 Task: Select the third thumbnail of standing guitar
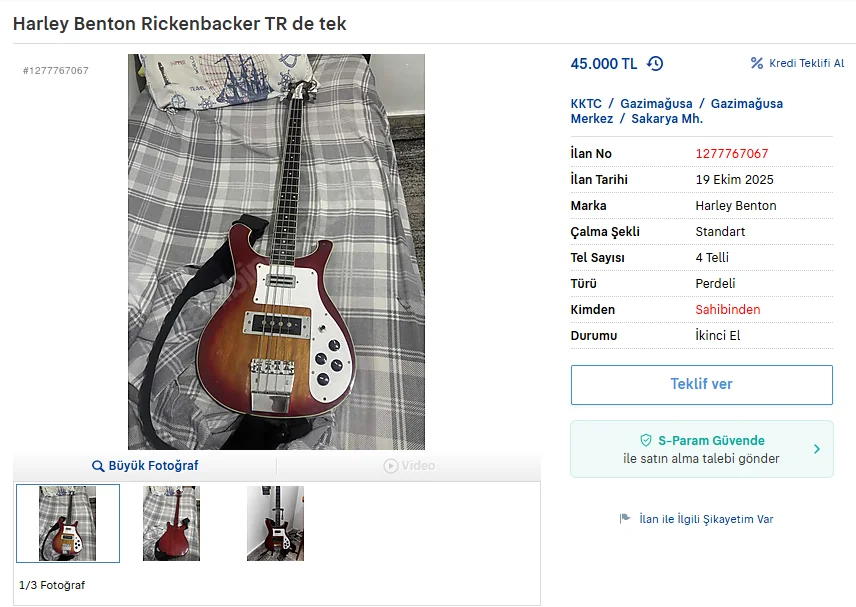275,523
